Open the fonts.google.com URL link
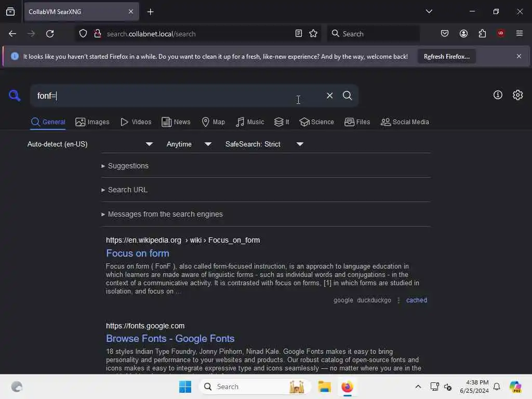The width and height of the screenshot is (532, 399). [145, 326]
